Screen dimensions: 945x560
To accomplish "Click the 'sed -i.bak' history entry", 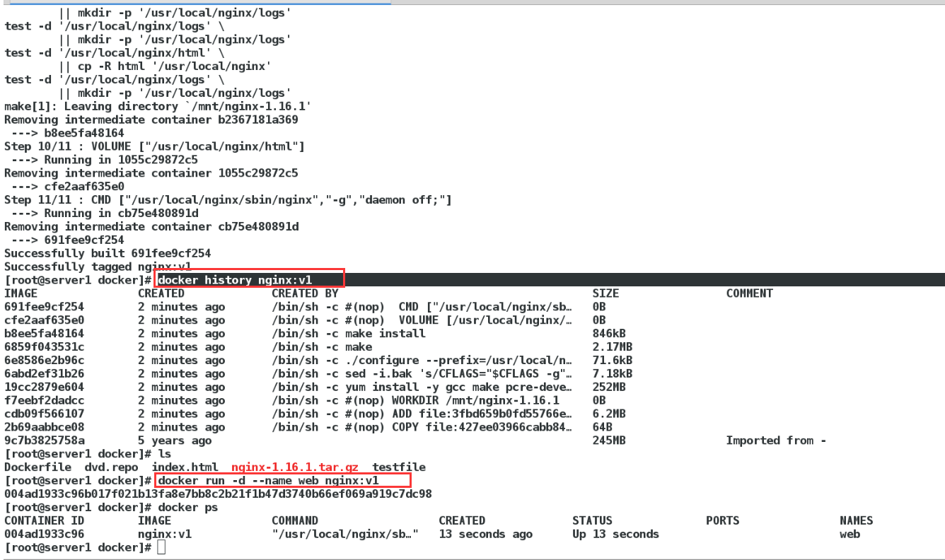I will pos(422,374).
